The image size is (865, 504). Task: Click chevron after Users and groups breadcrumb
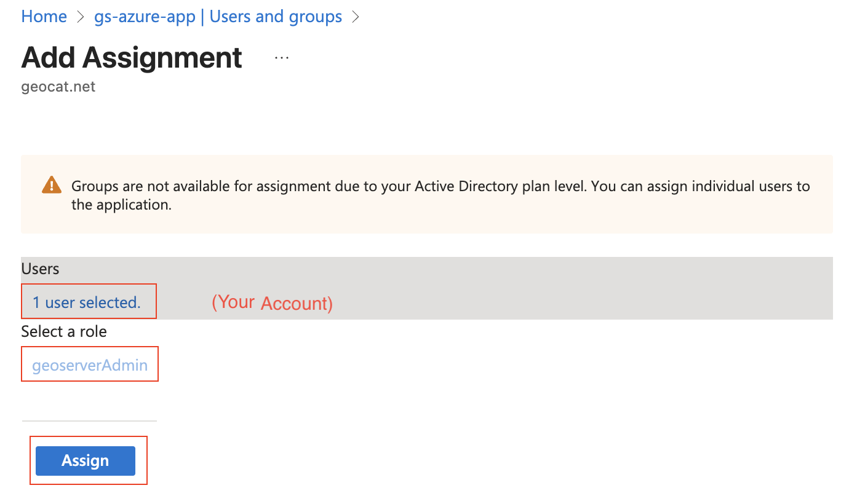point(355,17)
